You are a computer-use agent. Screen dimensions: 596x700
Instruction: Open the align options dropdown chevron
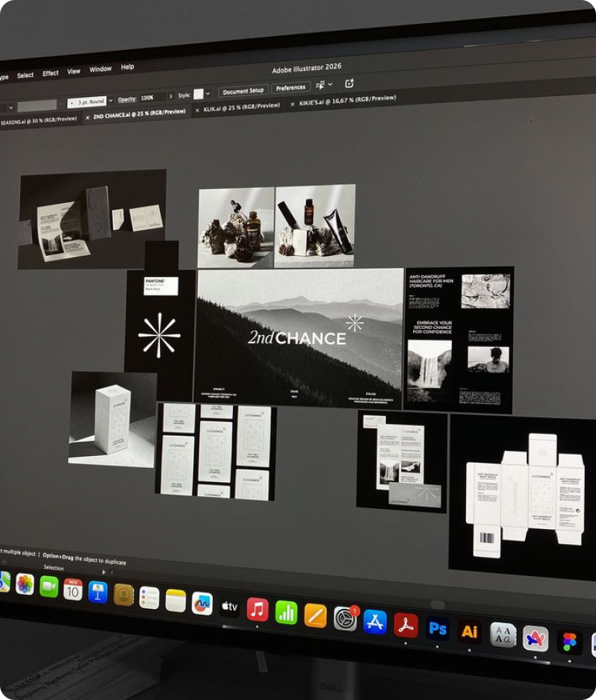(x=330, y=84)
